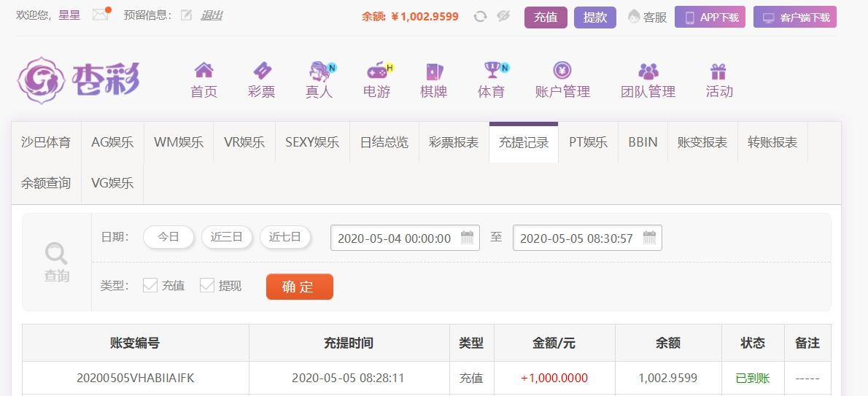Open the 电游 game controller icon
868x396 pixels.
[378, 71]
